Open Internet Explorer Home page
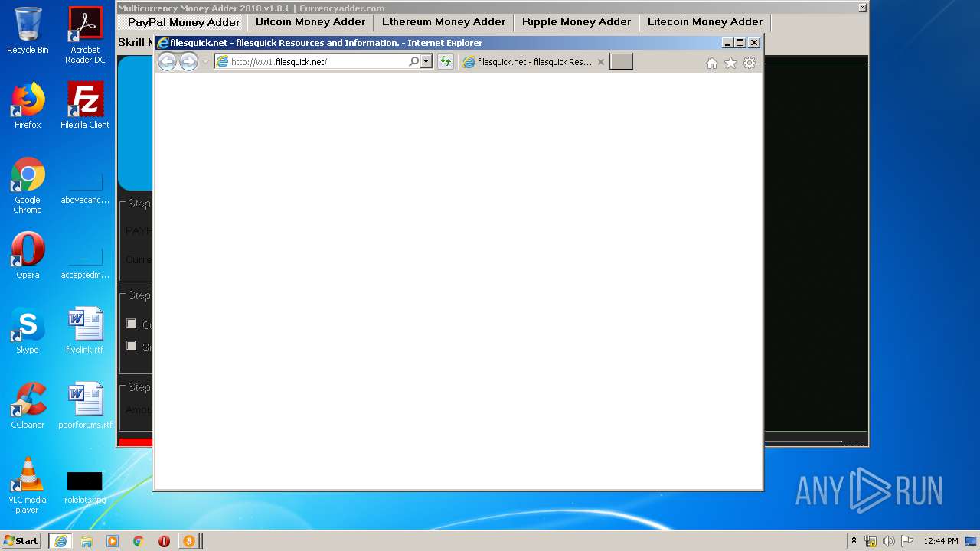980x551 pixels. [712, 63]
